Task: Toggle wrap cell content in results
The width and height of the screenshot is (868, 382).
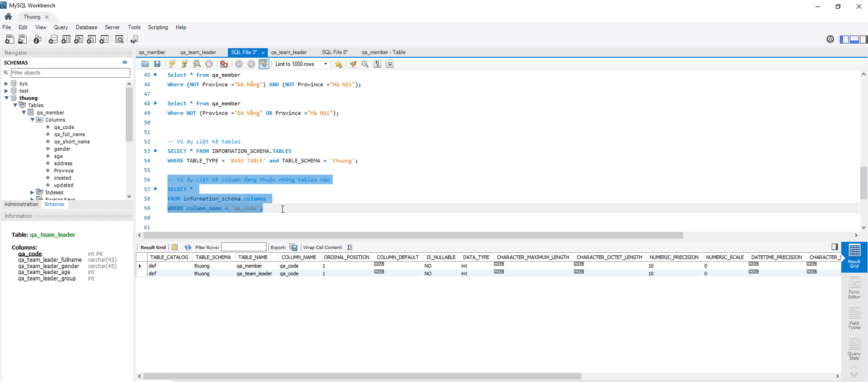Action: (350, 247)
